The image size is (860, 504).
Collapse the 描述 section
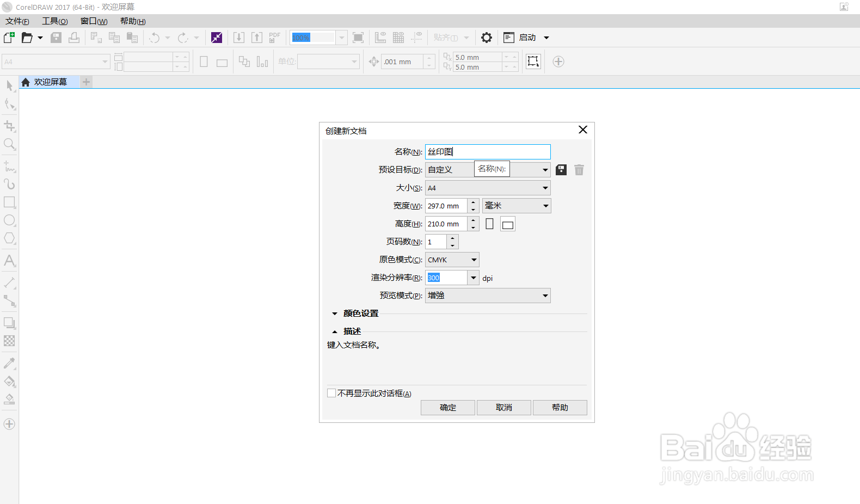click(335, 331)
